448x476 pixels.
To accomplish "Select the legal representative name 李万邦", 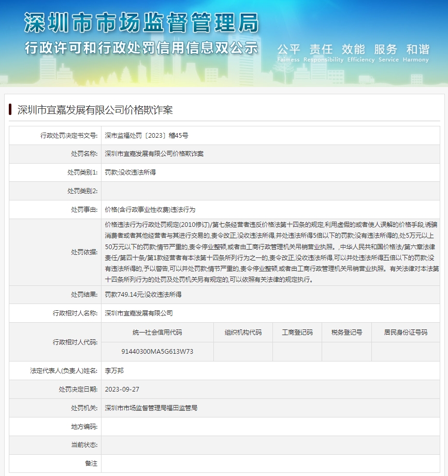I will 114,371.
